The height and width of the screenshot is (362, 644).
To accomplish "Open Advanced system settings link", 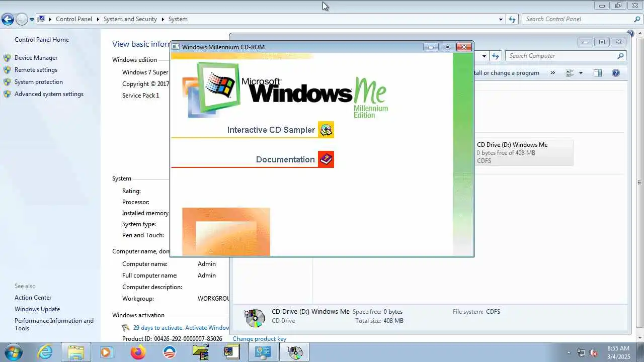I will point(49,94).
